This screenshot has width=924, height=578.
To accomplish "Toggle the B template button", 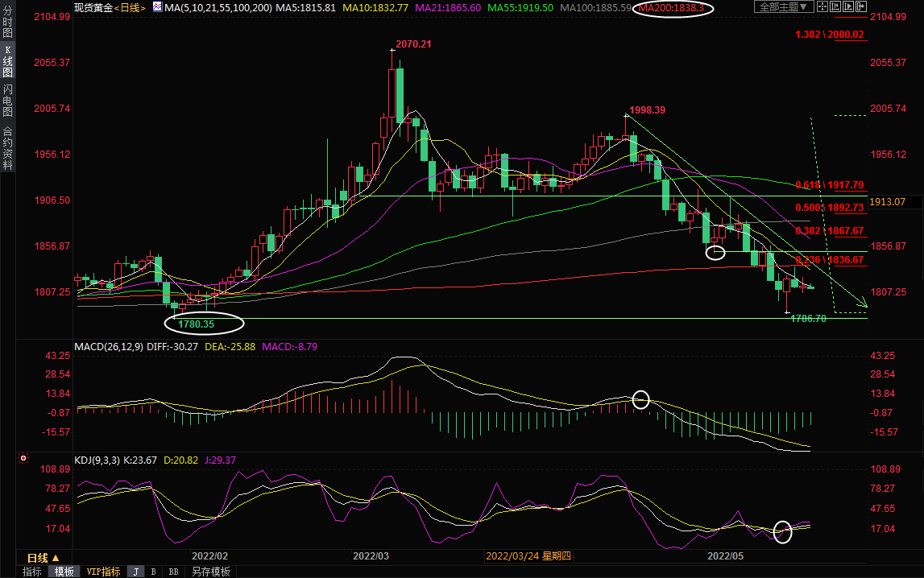I will [x=153, y=572].
